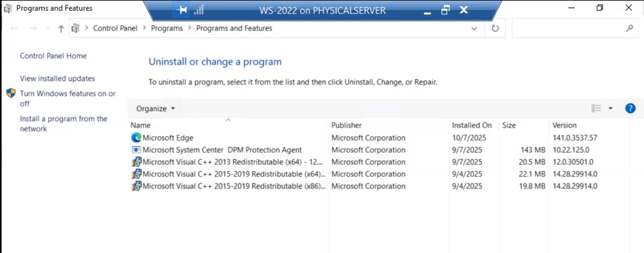Expand the chevron after Control Panel breadcrumb
This screenshot has height=253, width=644.
[x=144, y=28]
